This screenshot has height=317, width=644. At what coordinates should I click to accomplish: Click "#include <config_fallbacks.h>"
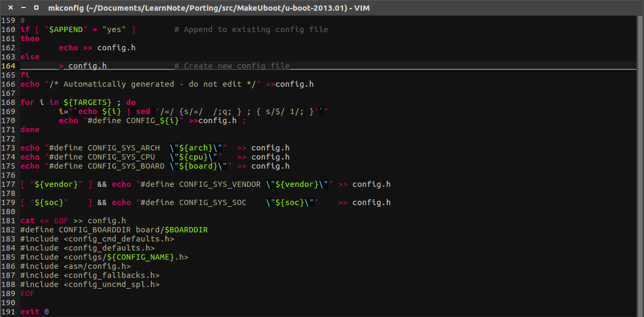[90, 275]
